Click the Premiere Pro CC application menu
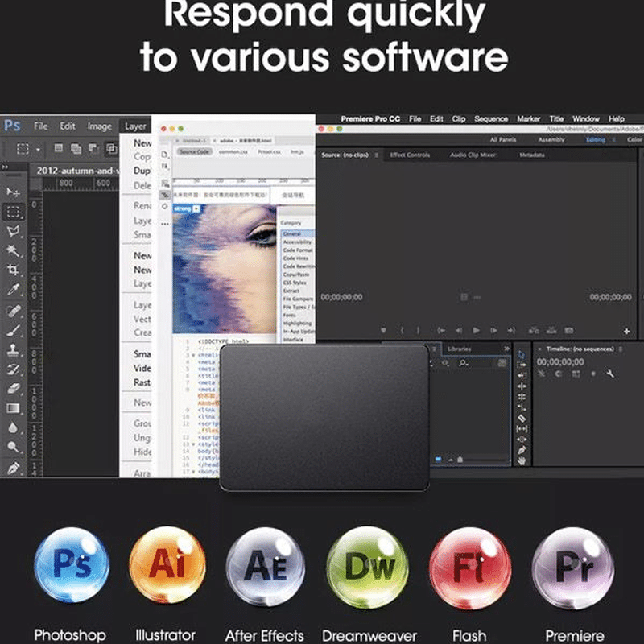The image size is (644, 644). pos(370,118)
